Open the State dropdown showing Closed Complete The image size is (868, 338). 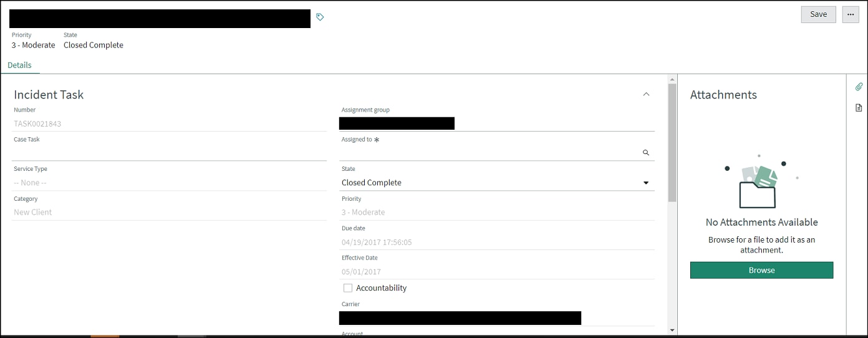497,183
